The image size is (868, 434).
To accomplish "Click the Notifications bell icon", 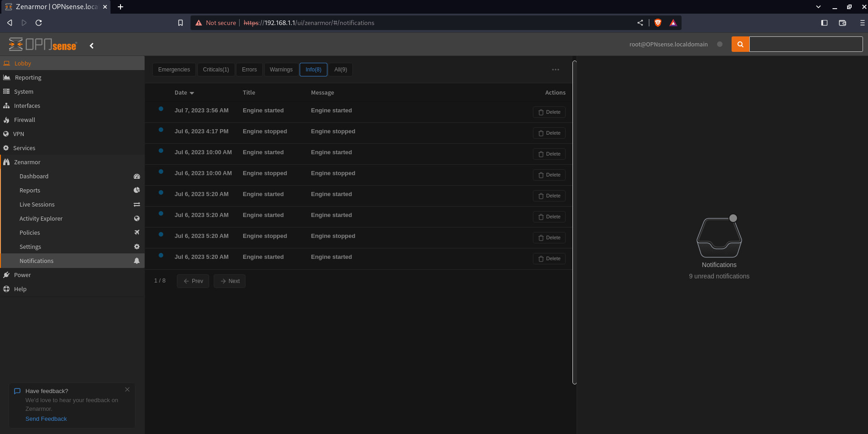I will coord(137,261).
